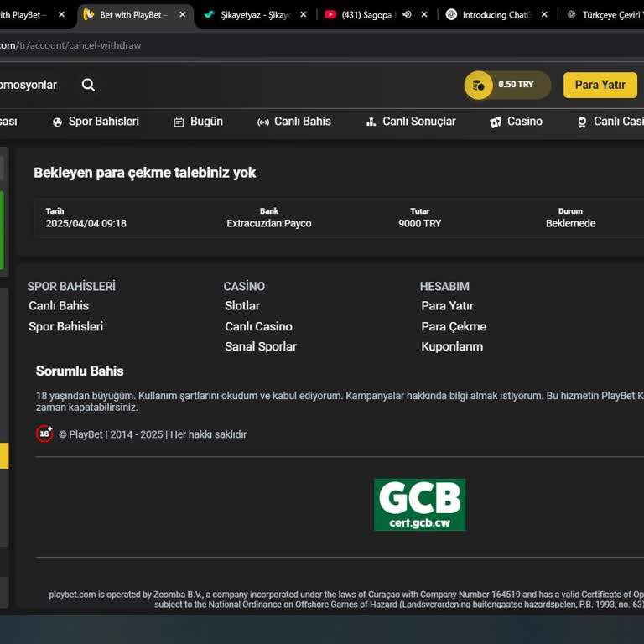This screenshot has height=644, width=644.
Task: Close the Şikayetyaz browser tab
Action: [x=303, y=15]
